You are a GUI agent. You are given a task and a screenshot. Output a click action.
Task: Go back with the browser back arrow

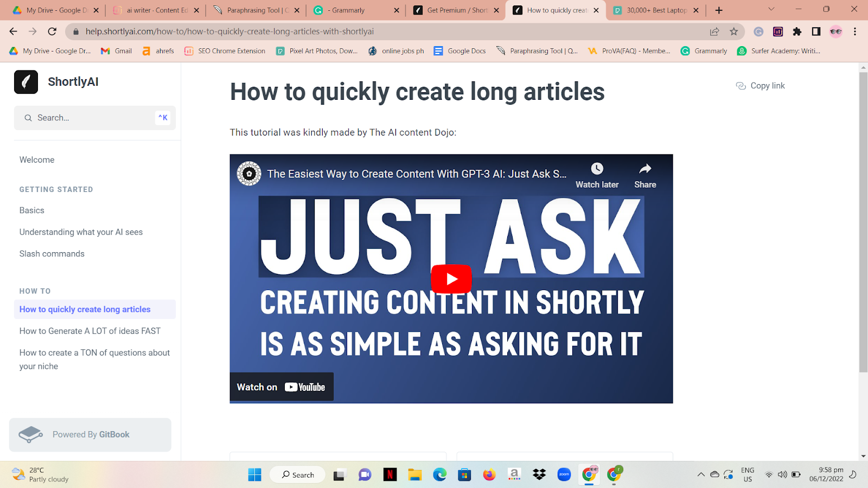(x=14, y=31)
